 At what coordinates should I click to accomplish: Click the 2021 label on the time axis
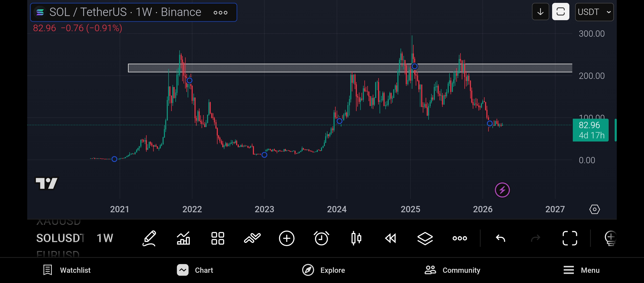point(120,209)
